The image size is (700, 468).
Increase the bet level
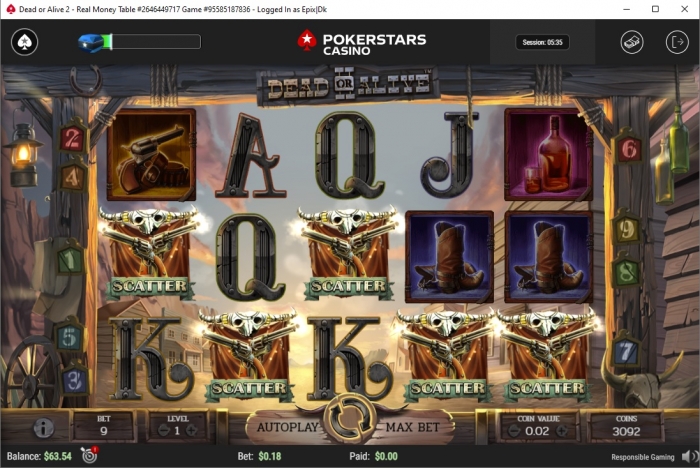click(191, 430)
